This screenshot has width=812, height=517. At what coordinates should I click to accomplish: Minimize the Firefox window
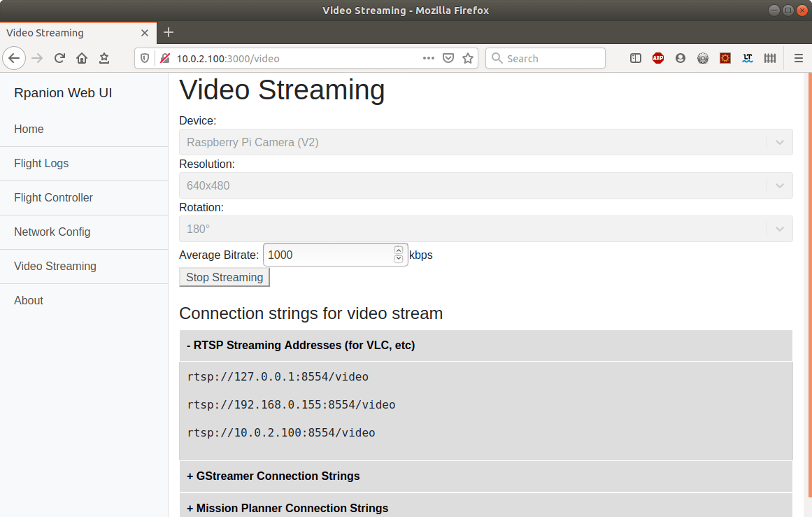(x=774, y=10)
